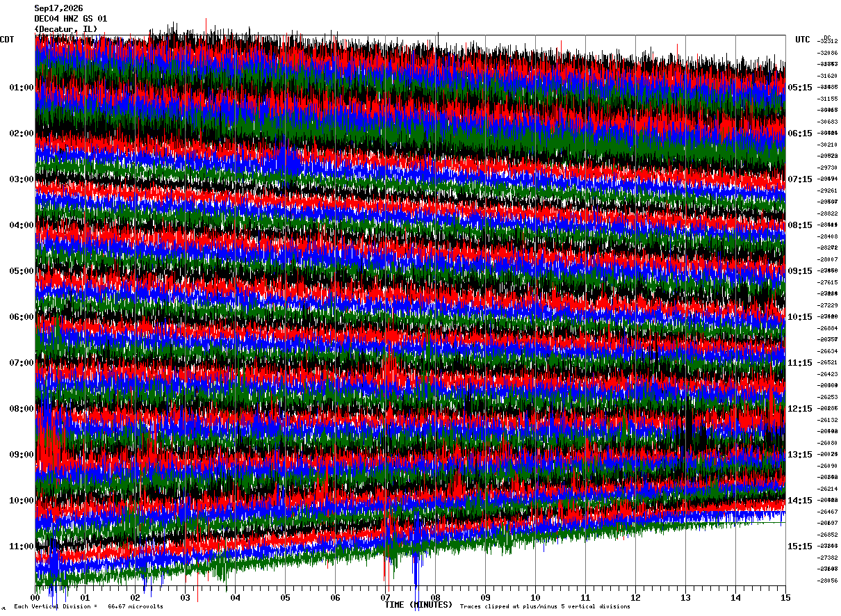The image size is (841, 616).
Task: Click the 10:15 UTC time label
Action: coord(800,317)
